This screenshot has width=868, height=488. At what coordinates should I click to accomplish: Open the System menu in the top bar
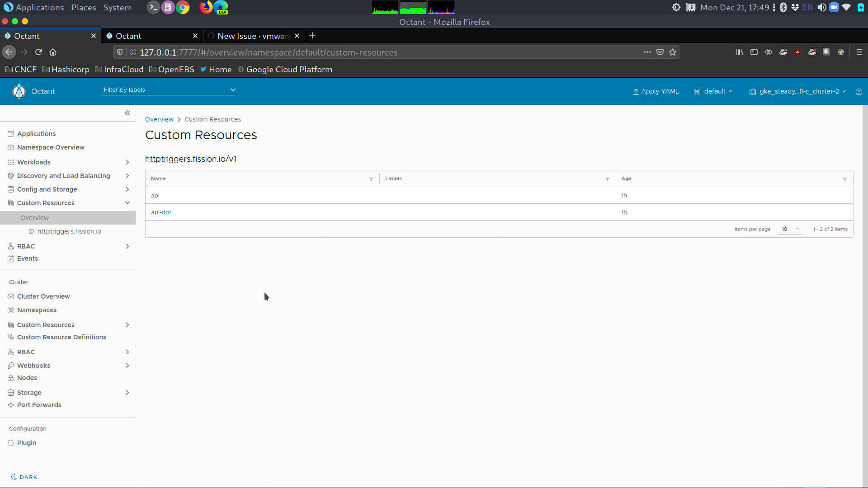point(117,7)
